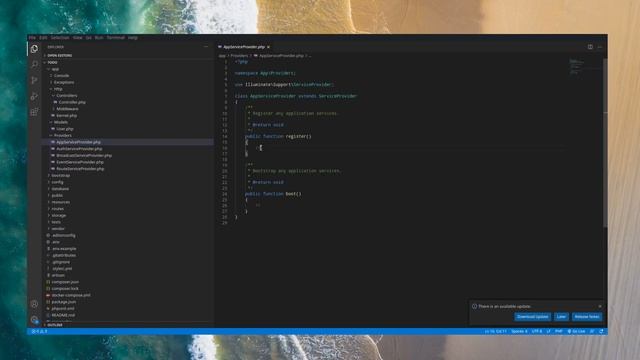The width and height of the screenshot is (640, 360).
Task: Expand the Middleware folder
Action: tap(67, 109)
